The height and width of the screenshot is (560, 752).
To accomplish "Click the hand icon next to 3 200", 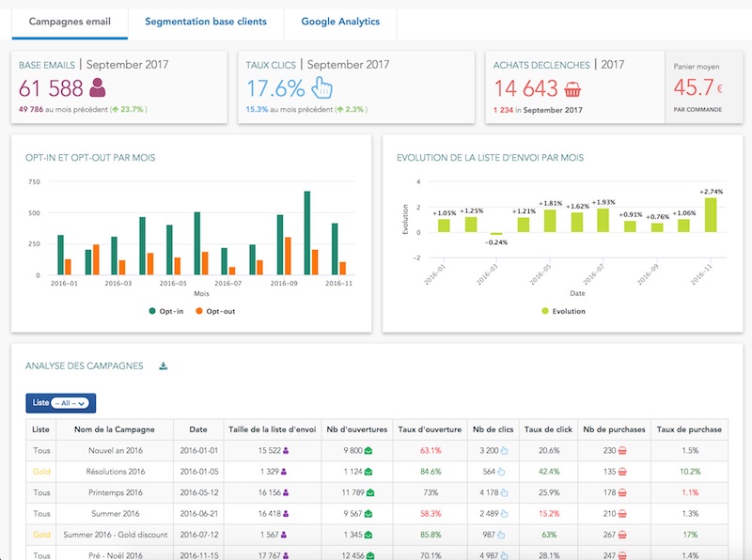I will tap(504, 451).
